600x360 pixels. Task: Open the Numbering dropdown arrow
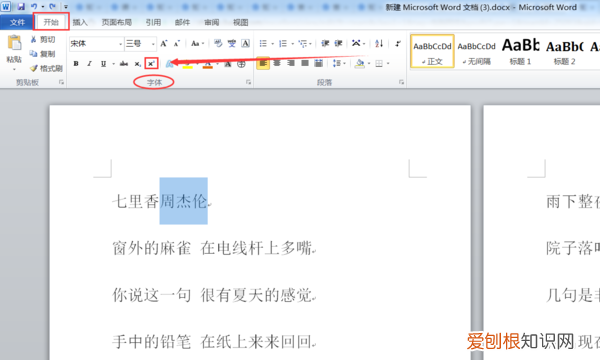pos(292,44)
